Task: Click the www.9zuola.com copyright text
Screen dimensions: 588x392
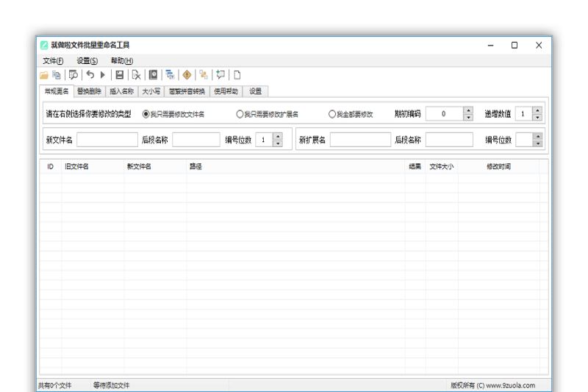Action: [x=492, y=385]
